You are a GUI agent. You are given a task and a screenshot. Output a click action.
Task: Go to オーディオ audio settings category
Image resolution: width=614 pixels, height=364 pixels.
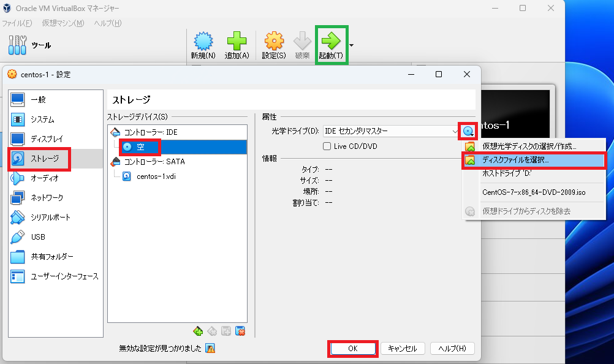[56, 178]
